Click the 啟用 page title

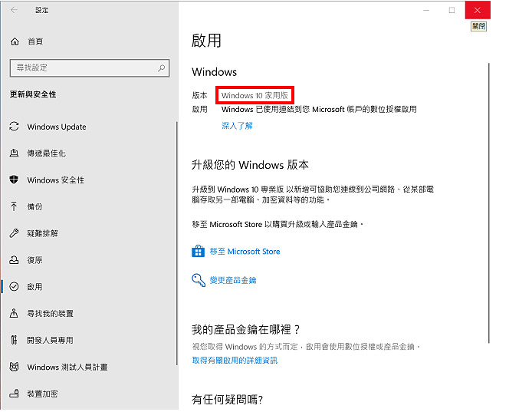point(206,41)
